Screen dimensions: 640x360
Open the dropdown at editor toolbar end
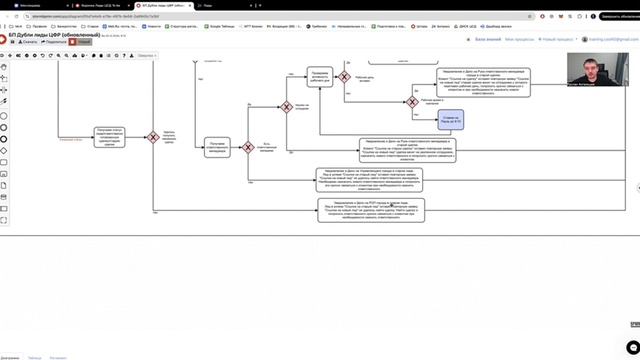click(x=147, y=56)
